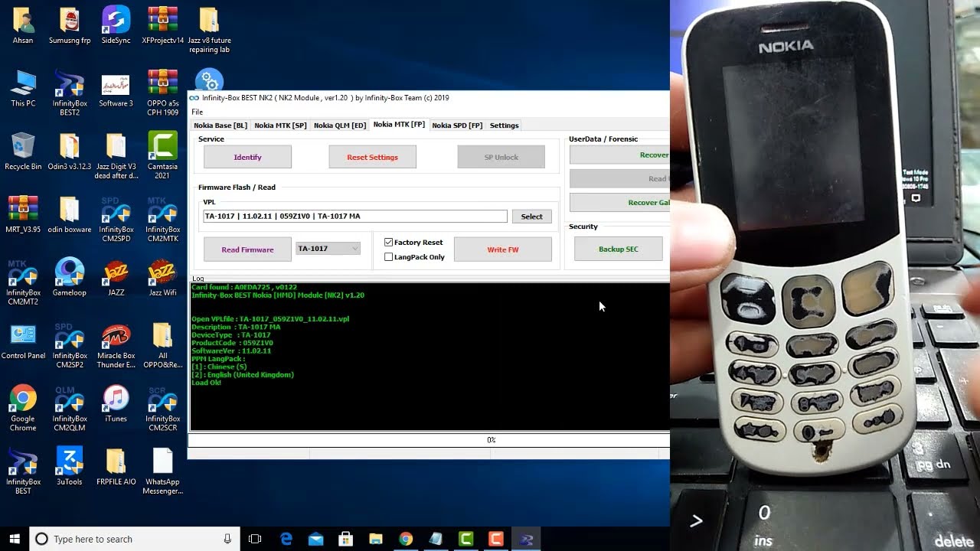Open Microsoft Edge from the taskbar
Viewport: 980px width, 551px height.
pyautogui.click(x=286, y=539)
